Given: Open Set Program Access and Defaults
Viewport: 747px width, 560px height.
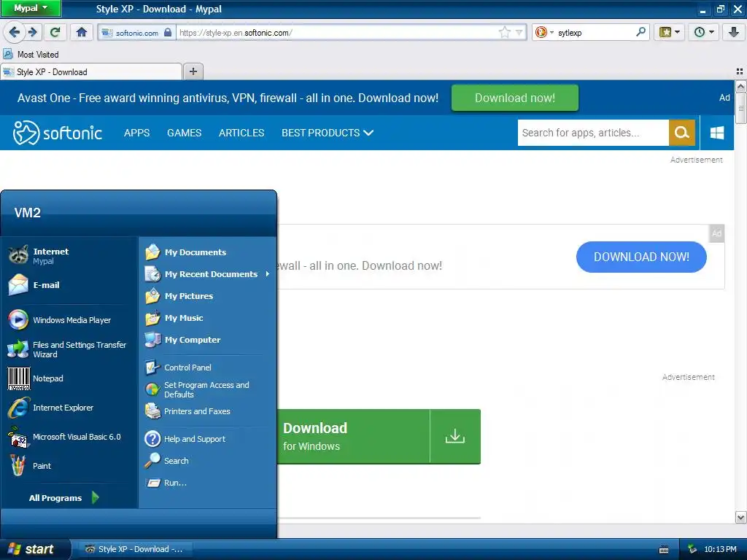Looking at the screenshot, I should 208,389.
